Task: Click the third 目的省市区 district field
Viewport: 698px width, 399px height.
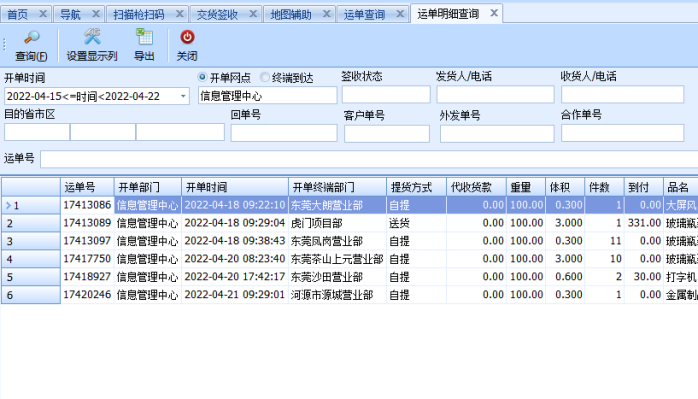Action: pyautogui.click(x=180, y=132)
